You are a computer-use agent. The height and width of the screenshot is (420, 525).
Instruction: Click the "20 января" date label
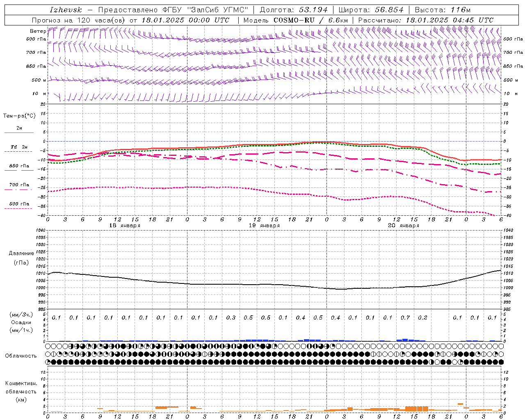click(404, 226)
